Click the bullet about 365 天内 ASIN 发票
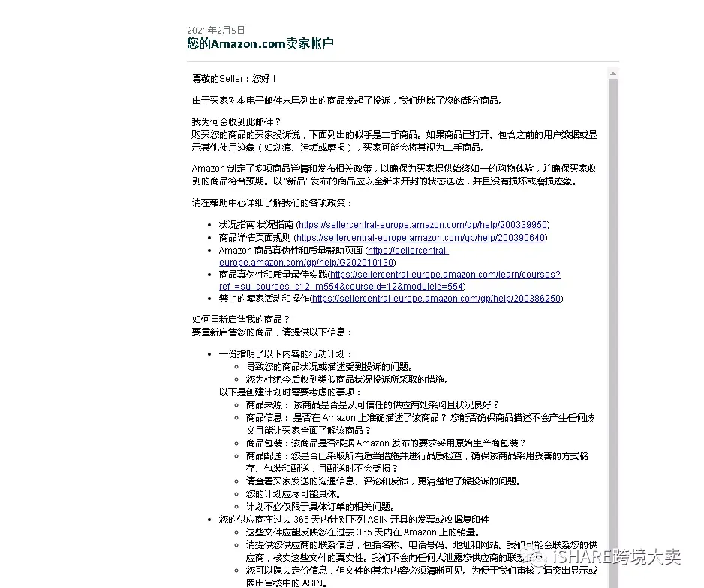Viewport: 704px width, 588px height. coord(354,520)
